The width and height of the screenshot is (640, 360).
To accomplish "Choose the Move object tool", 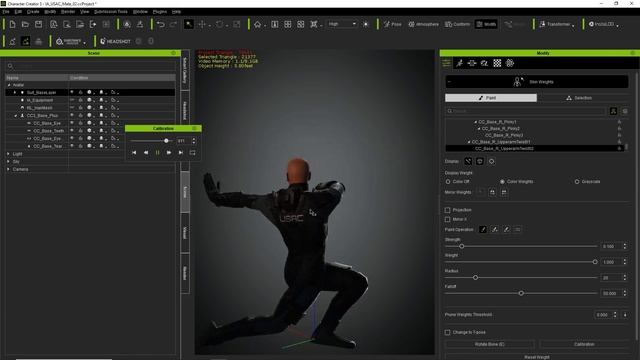I will (x=202, y=24).
